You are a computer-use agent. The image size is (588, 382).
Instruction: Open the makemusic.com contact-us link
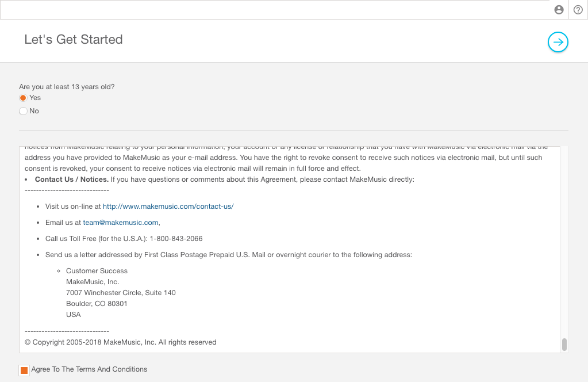168,207
